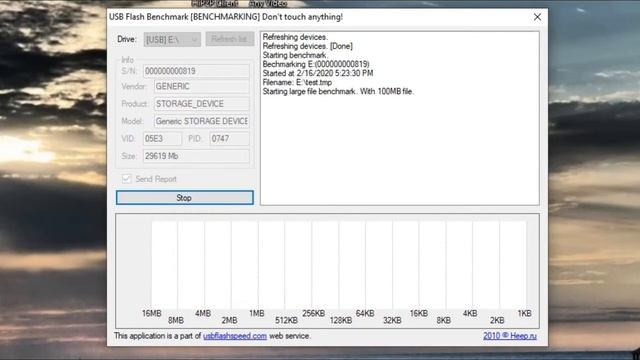Click log line 'Filename: E:\test.tmp'
Image resolution: width=640 pixels, height=360 pixels.
(297, 82)
